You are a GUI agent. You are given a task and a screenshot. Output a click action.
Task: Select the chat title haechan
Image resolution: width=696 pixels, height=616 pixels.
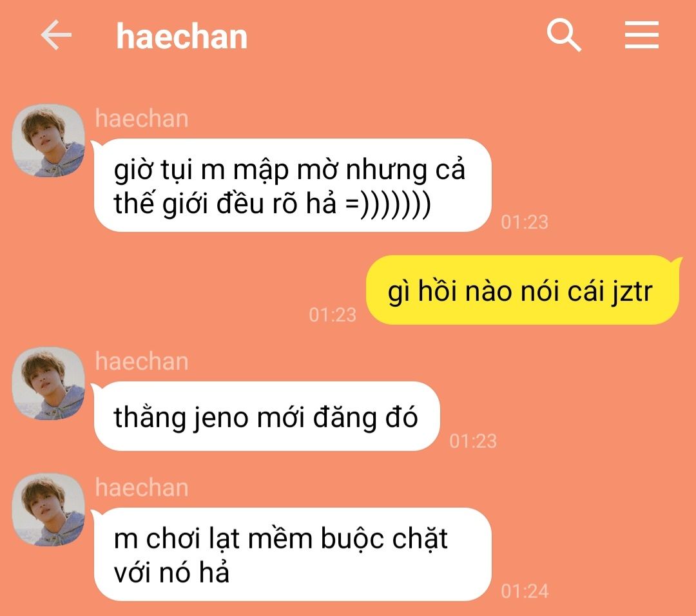pos(182,36)
